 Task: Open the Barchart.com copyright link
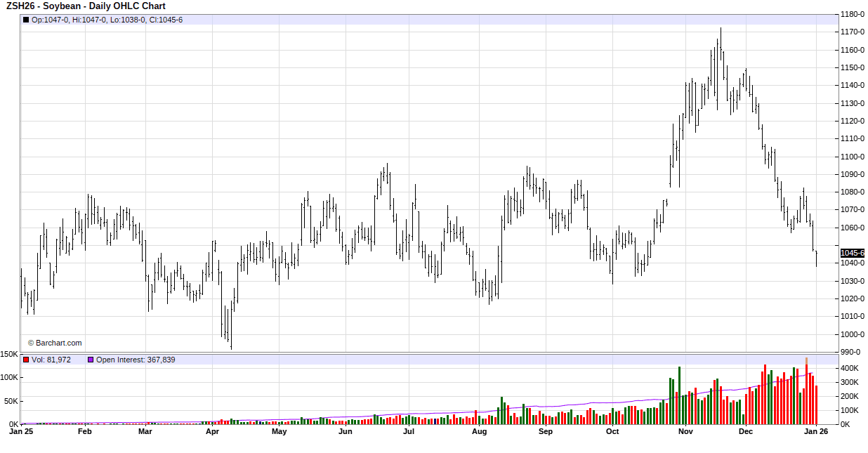point(55,343)
